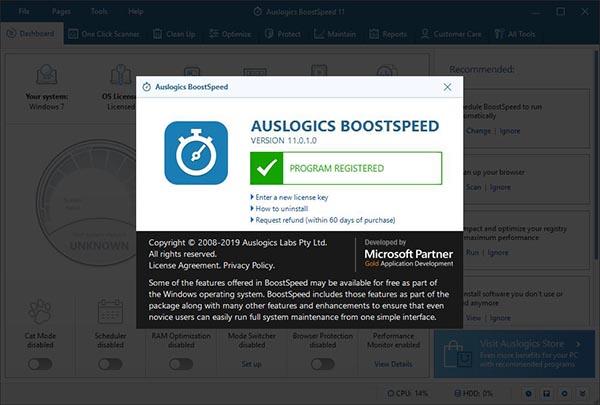Toggle the Cat Mode switch
Viewport: 600px width, 405px height.
click(x=40, y=364)
